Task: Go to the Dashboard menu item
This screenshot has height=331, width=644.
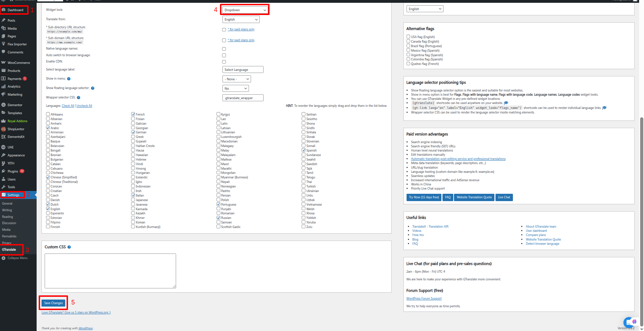Action: (15, 10)
